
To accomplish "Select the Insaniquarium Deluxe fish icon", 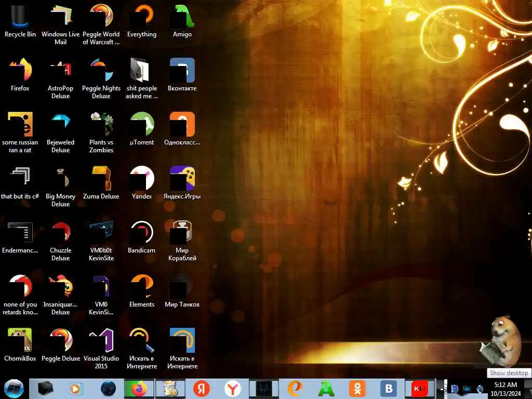I will [x=60, y=295].
